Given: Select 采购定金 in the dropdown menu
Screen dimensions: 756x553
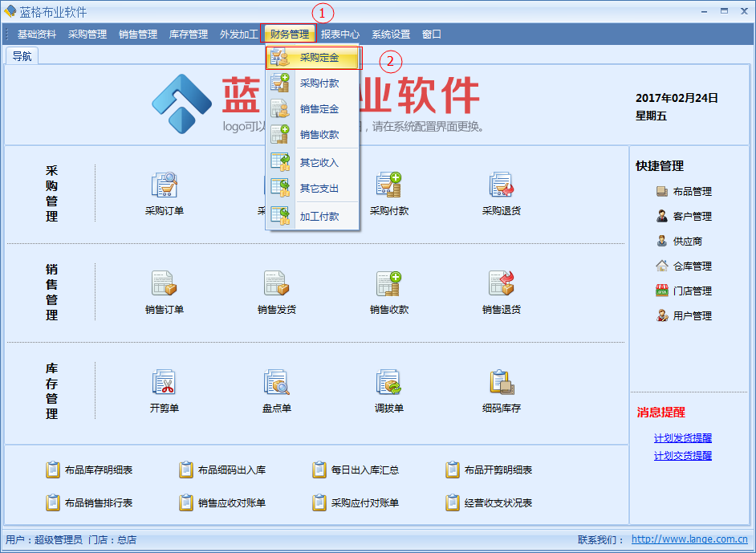Looking at the screenshot, I should [x=319, y=58].
